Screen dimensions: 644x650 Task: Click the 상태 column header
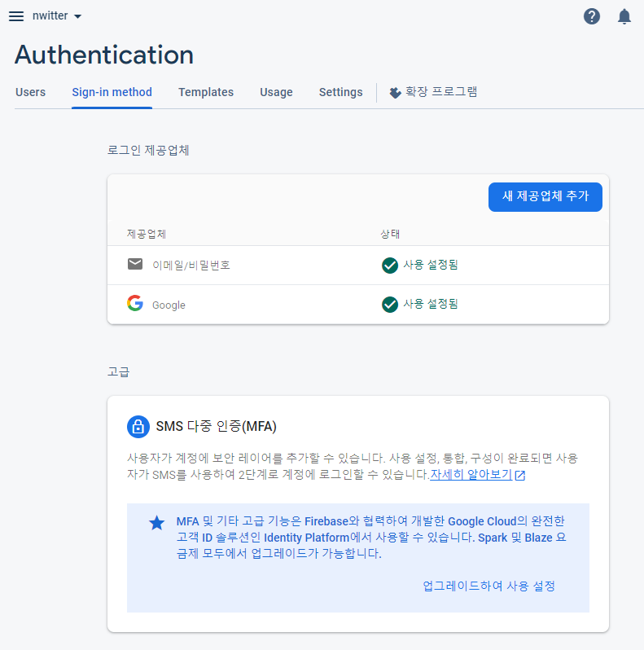[390, 234]
